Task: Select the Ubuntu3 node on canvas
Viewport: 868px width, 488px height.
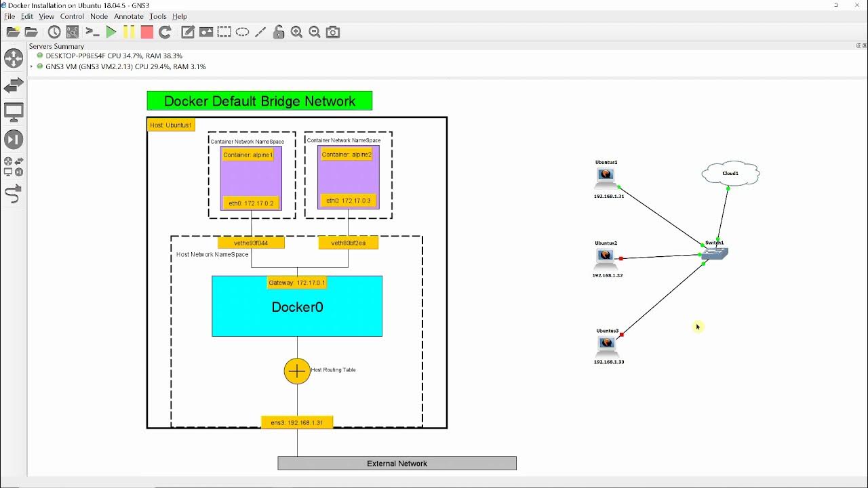Action: 607,346
